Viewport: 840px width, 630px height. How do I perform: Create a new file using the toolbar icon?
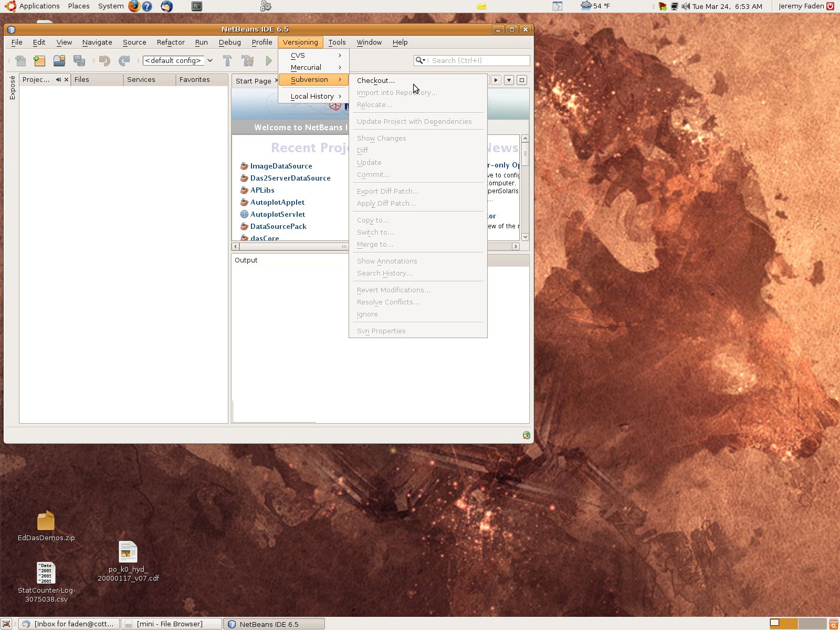pyautogui.click(x=20, y=60)
